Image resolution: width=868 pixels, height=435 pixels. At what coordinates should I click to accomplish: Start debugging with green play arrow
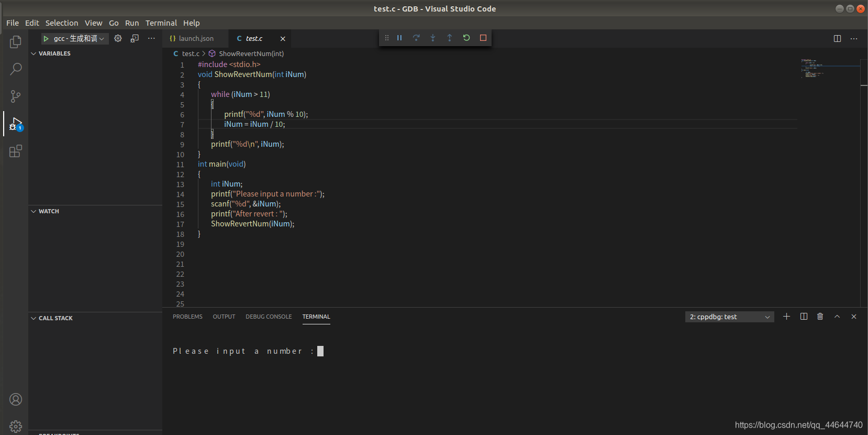[x=46, y=38]
